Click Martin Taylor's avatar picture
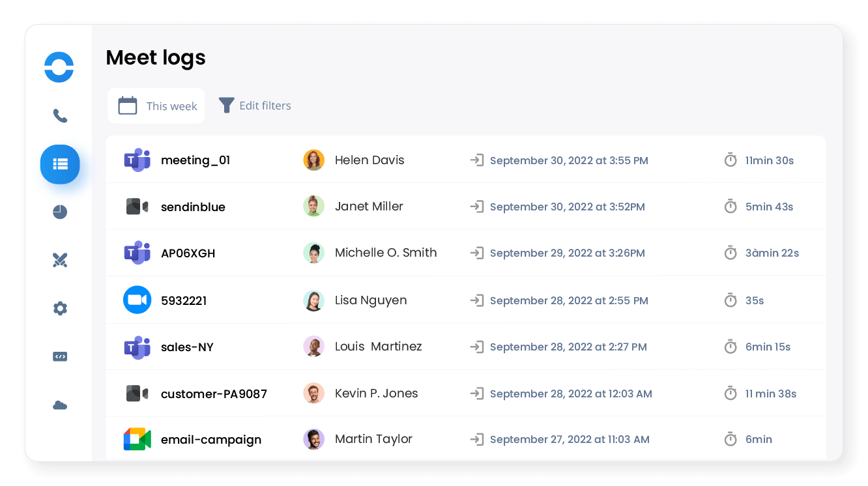Viewport: 868px width, 486px height. [314, 439]
